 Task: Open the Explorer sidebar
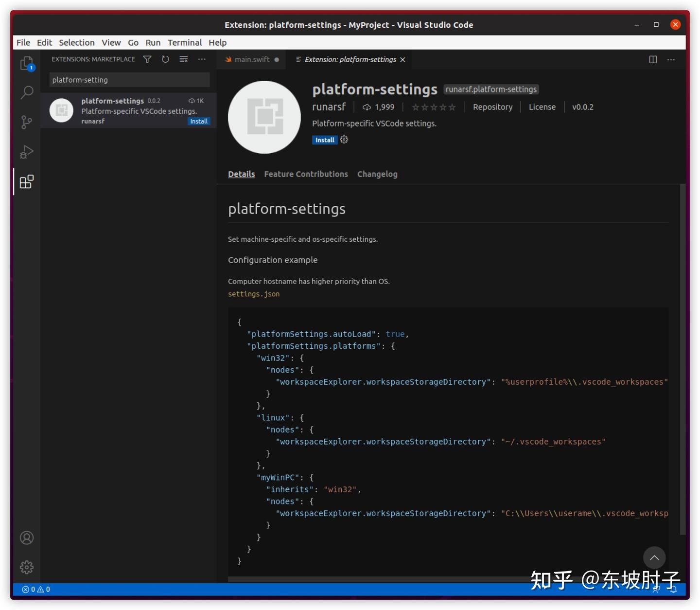click(x=26, y=63)
